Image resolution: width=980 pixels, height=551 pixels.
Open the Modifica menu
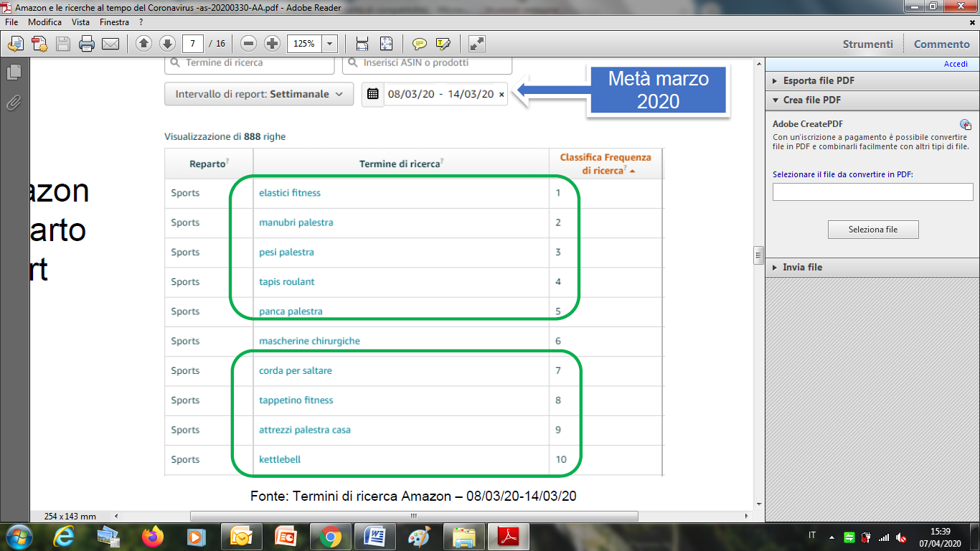click(x=44, y=22)
